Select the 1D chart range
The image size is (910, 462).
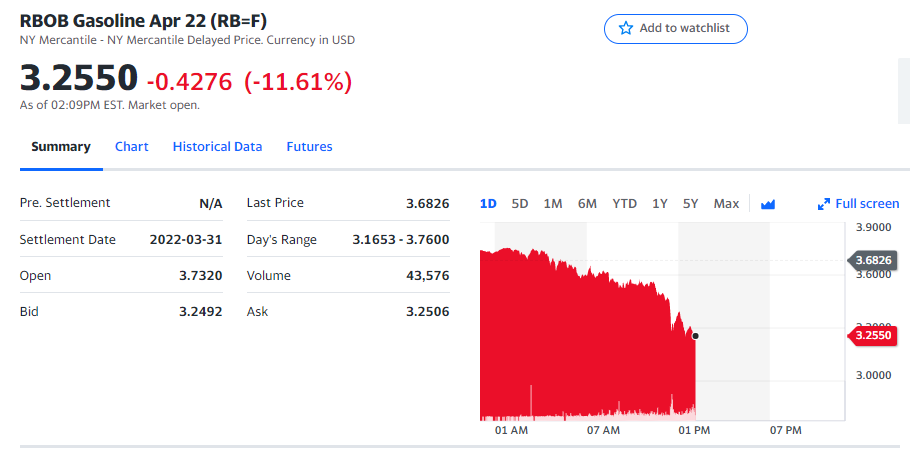point(488,203)
